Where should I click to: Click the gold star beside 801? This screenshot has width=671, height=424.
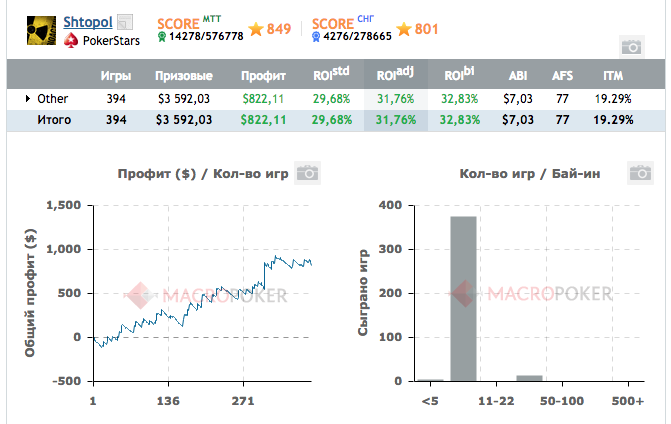coord(404,29)
